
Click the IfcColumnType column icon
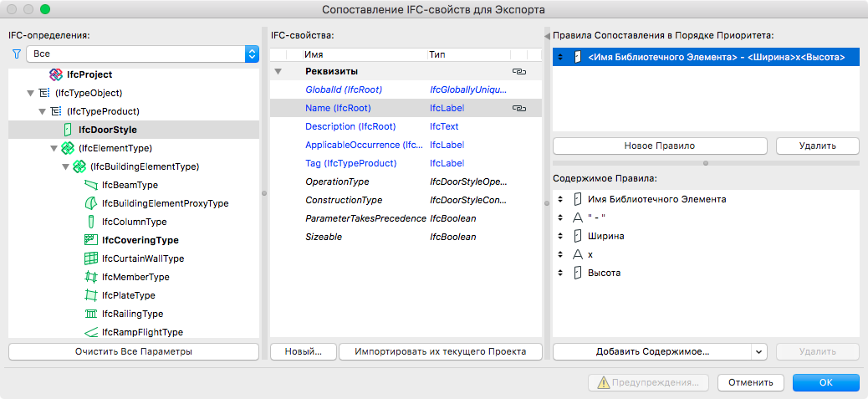tap(91, 222)
